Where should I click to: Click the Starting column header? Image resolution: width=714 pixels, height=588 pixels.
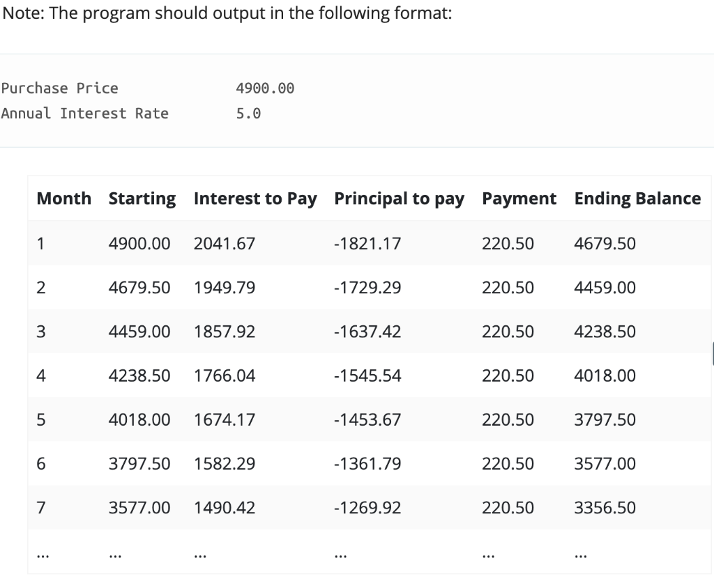[x=142, y=199]
